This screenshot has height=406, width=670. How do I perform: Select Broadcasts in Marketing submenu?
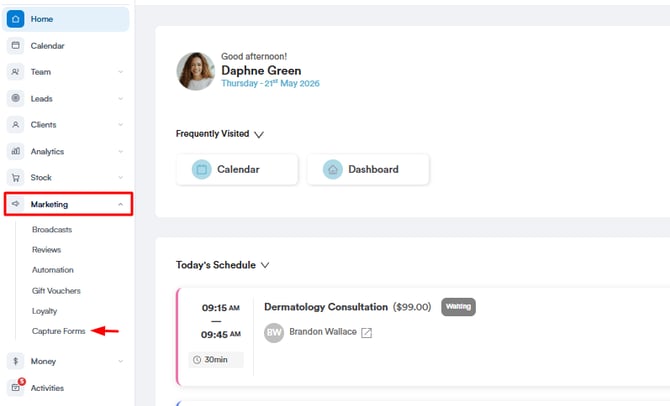point(52,229)
